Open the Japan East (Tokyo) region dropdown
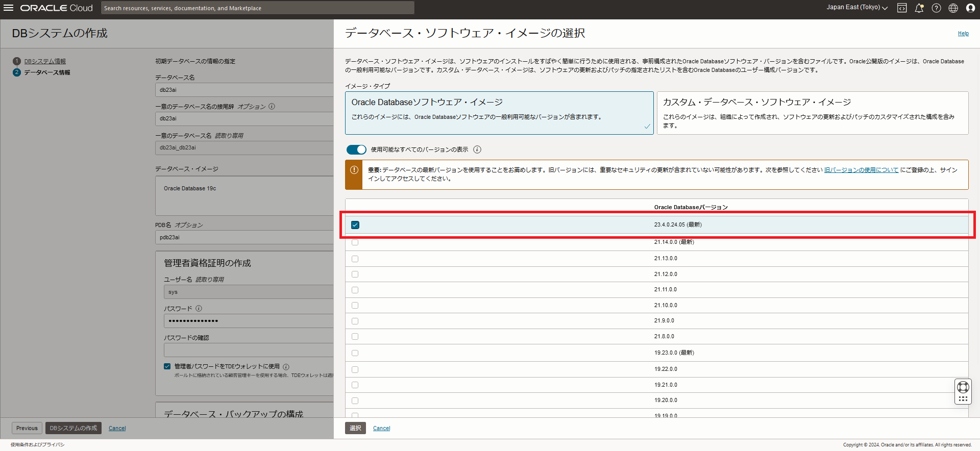The width and height of the screenshot is (980, 451). (857, 8)
